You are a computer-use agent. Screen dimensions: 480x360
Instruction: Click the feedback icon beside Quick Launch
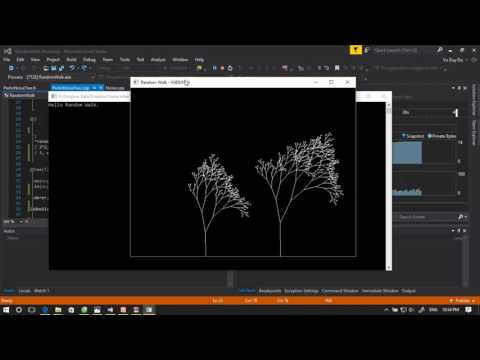[x=367, y=50]
